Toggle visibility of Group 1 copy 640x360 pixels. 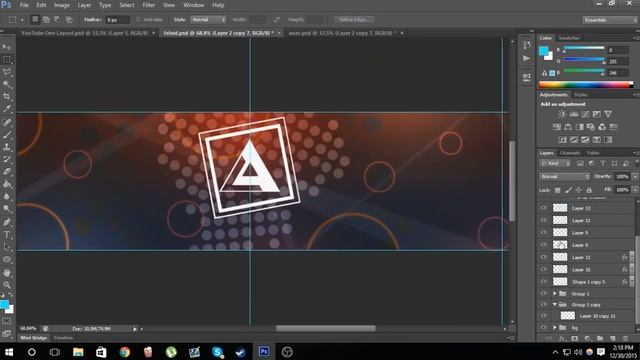543,304
